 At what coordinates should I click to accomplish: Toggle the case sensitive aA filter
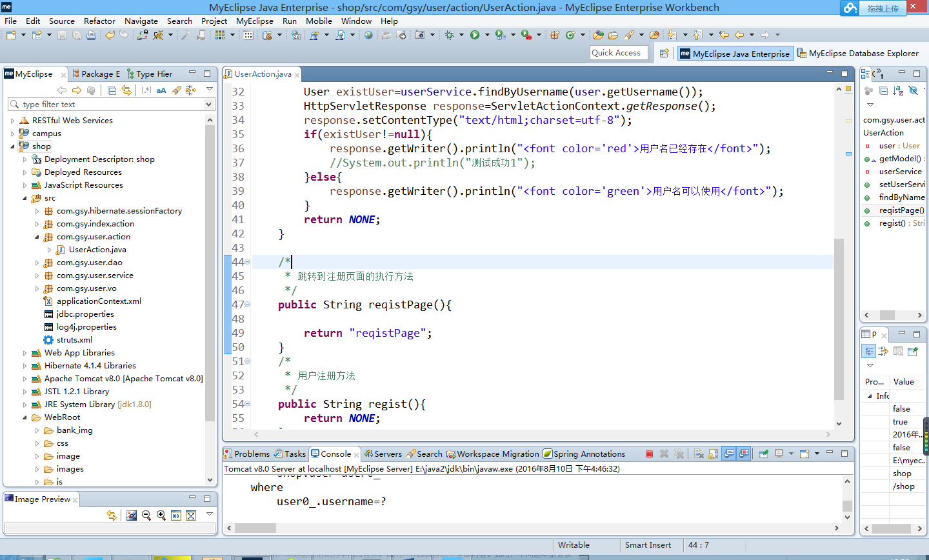[161, 90]
